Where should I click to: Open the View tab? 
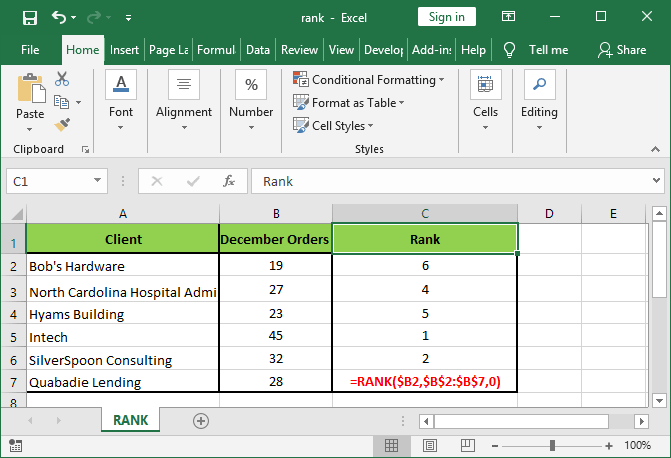point(341,50)
